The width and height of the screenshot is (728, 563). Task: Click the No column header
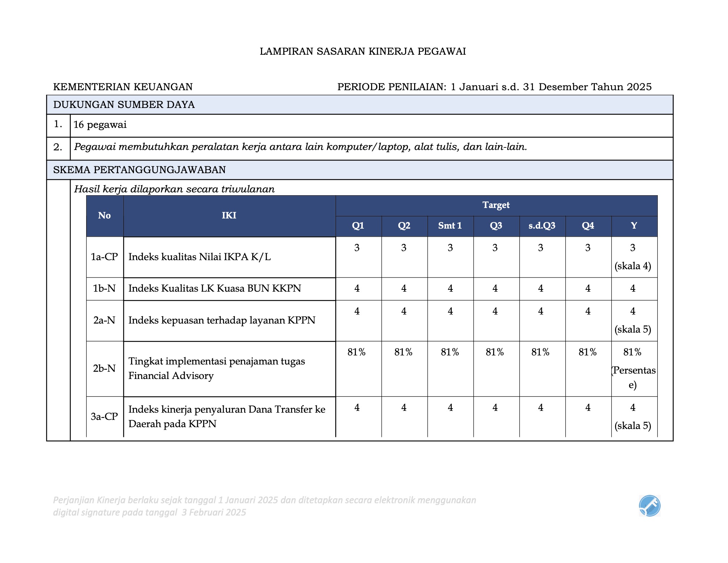[104, 216]
